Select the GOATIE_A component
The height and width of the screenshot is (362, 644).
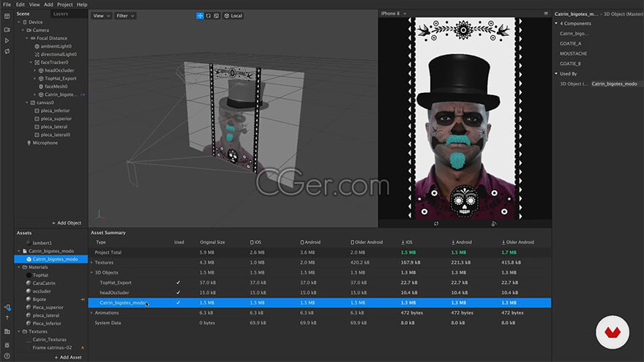click(x=571, y=43)
